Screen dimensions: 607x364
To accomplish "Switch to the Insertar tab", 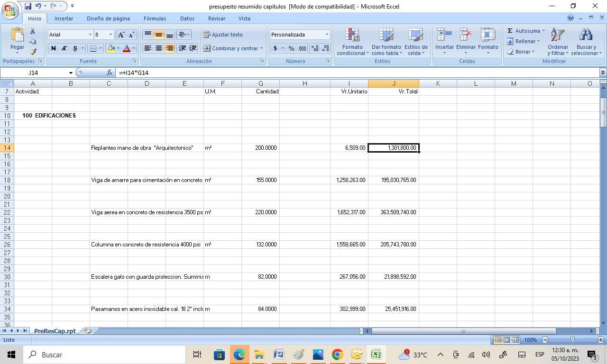I will [x=64, y=18].
